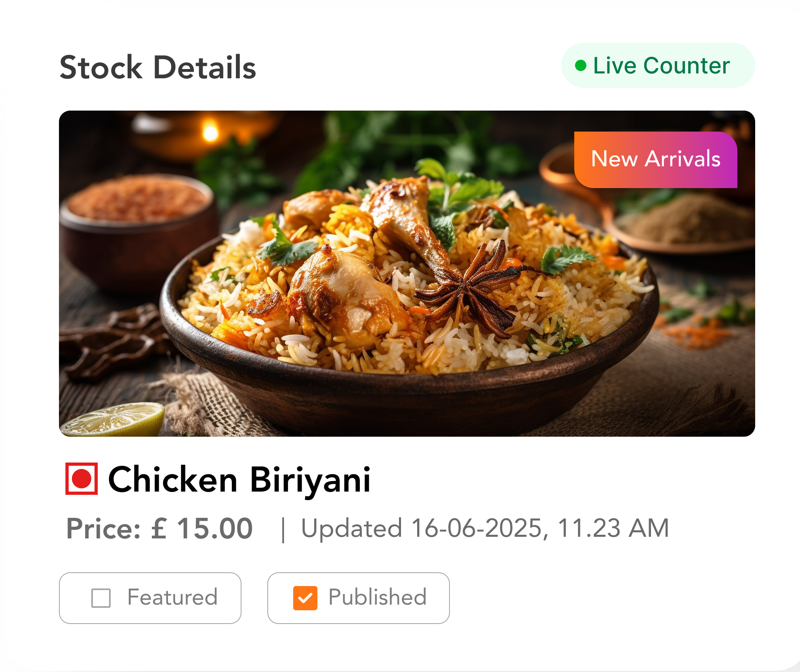
Task: Click the Price £ 15.00 text
Action: pos(160,528)
